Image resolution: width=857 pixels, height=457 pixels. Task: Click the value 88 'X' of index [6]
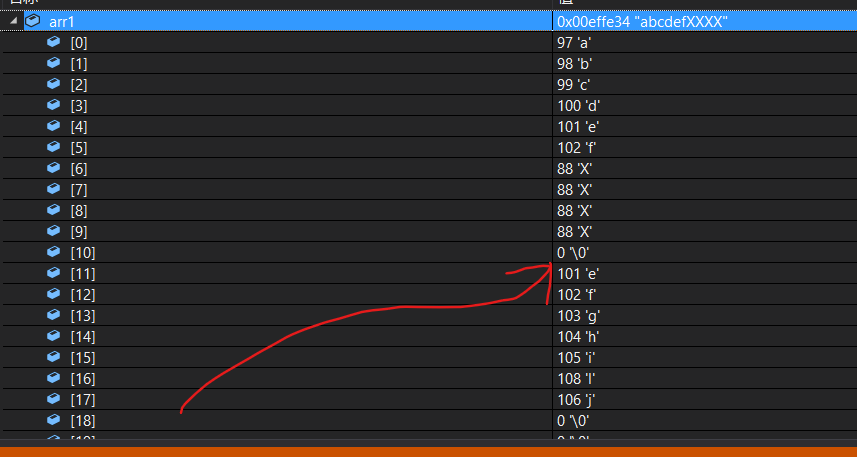pos(575,168)
